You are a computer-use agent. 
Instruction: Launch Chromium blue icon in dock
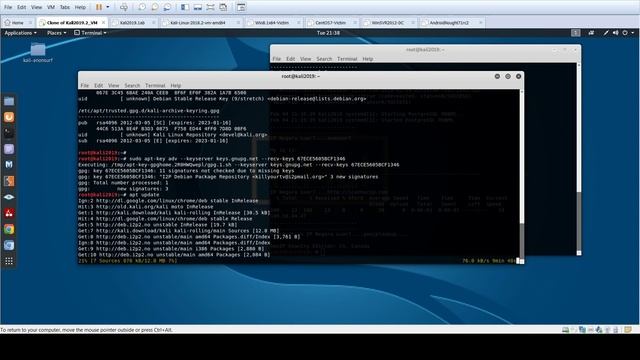(x=9, y=245)
